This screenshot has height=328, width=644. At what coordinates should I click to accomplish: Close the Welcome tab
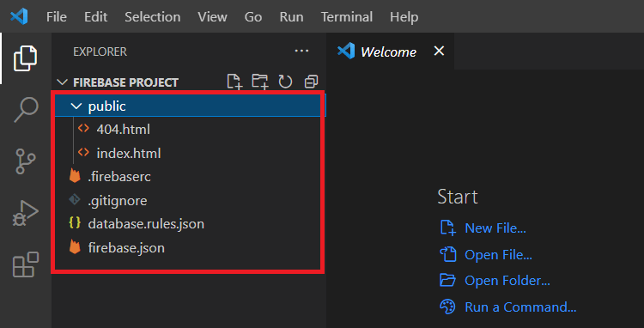pos(439,51)
